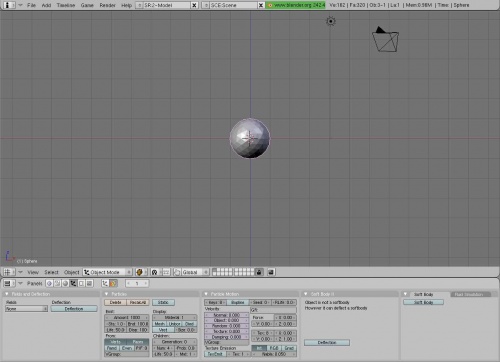Image resolution: width=500 pixels, height=362 pixels.
Task: Toggle the Vect display button
Action: point(163,330)
